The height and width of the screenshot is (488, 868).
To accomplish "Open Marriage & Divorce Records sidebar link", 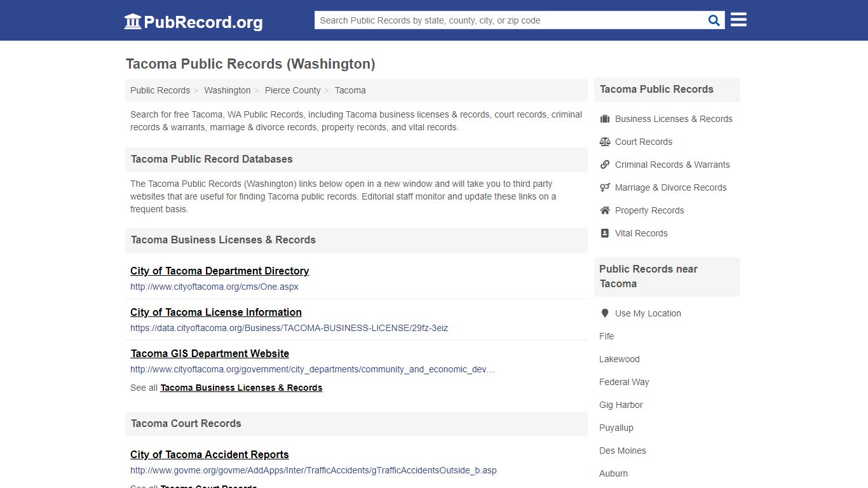I will (x=671, y=187).
